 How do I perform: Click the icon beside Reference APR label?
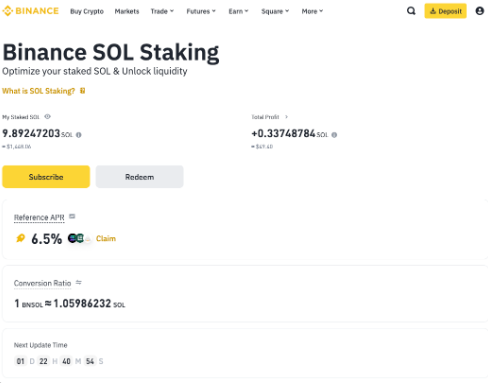point(72,217)
